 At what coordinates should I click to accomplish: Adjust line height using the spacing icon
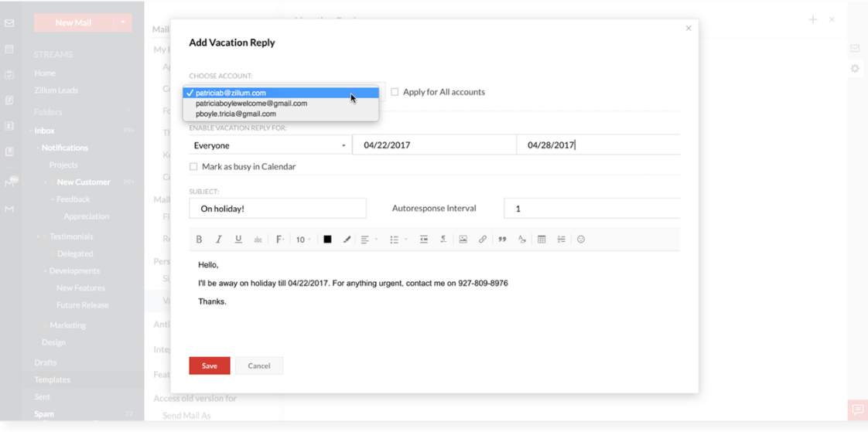pyautogui.click(x=562, y=240)
